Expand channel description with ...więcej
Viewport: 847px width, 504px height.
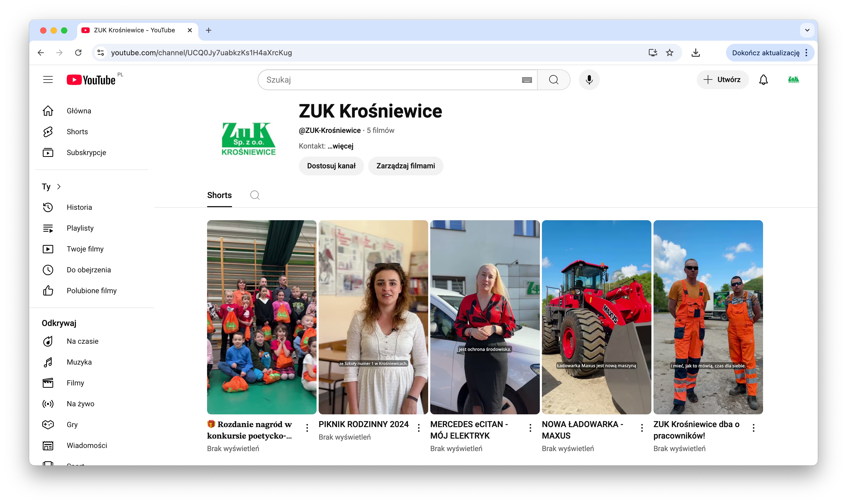pos(340,146)
